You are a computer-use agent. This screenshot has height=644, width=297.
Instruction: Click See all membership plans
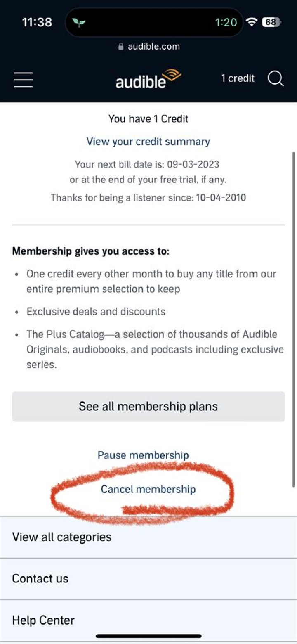tap(148, 406)
